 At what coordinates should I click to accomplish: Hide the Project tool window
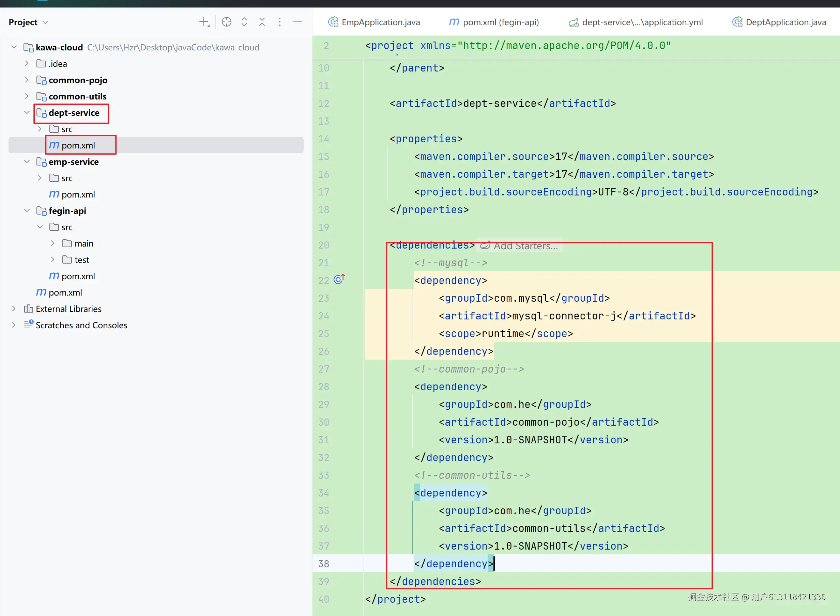tap(297, 22)
